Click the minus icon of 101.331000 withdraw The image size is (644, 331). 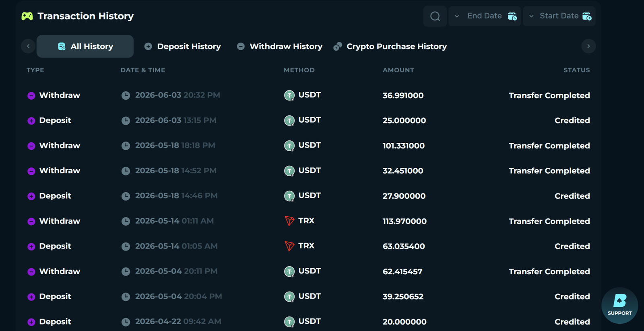click(x=31, y=146)
